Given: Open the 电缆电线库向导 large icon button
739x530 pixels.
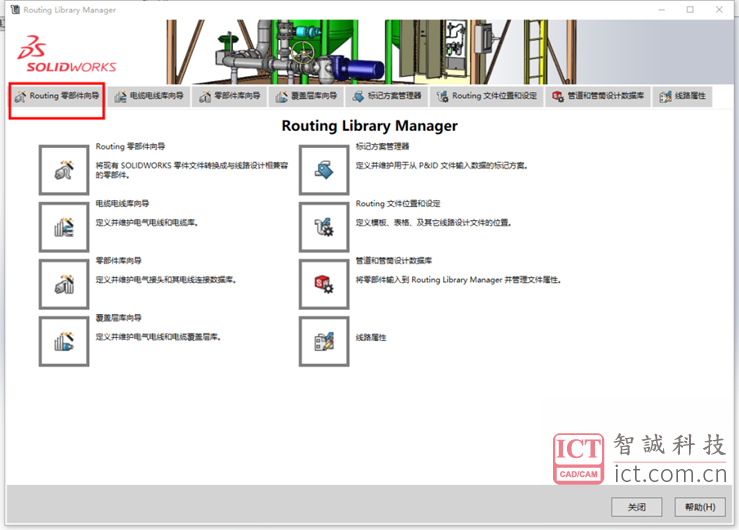Looking at the screenshot, I should click(x=64, y=227).
